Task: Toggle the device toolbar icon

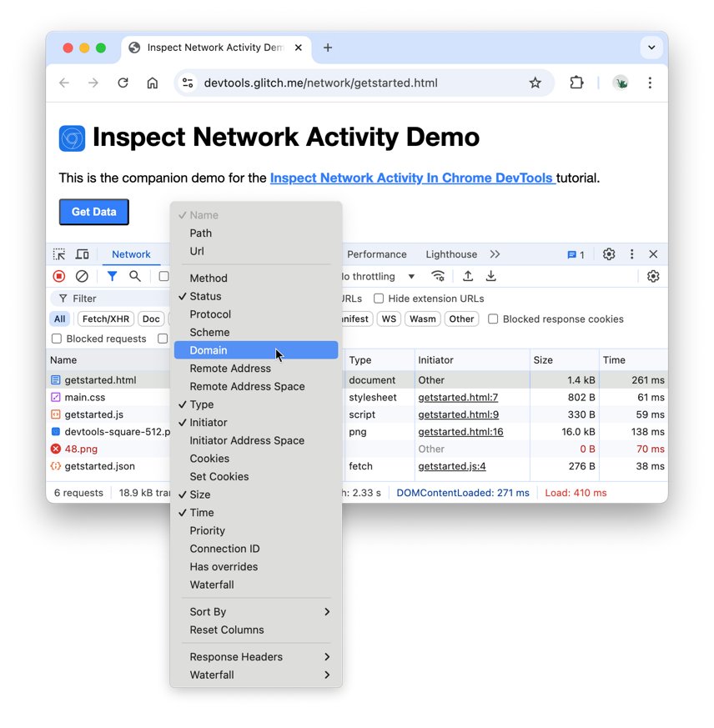Action: click(x=83, y=254)
